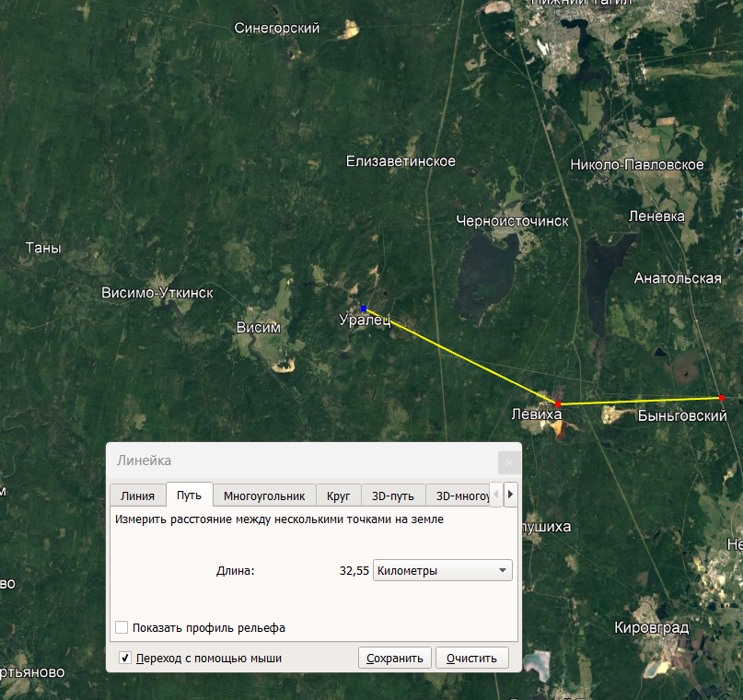Click the Висим map label
Image resolution: width=743 pixels, height=700 pixels.
[258, 328]
